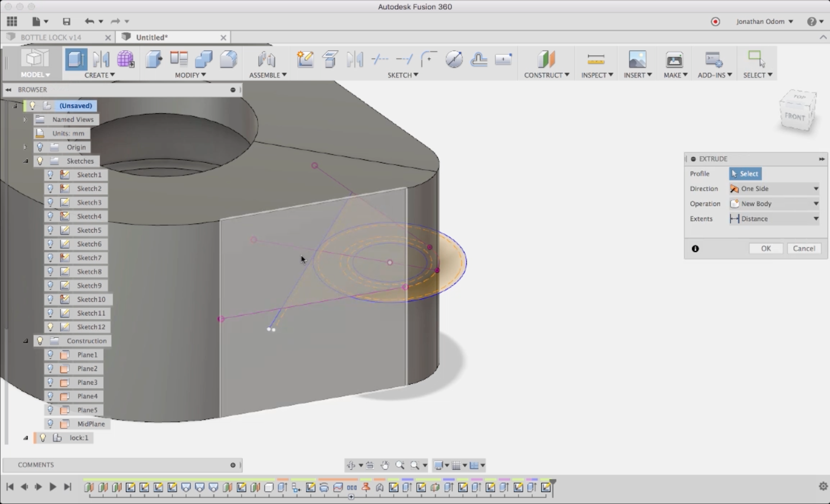Toggle visibility bulb for Origin folder

(40, 147)
